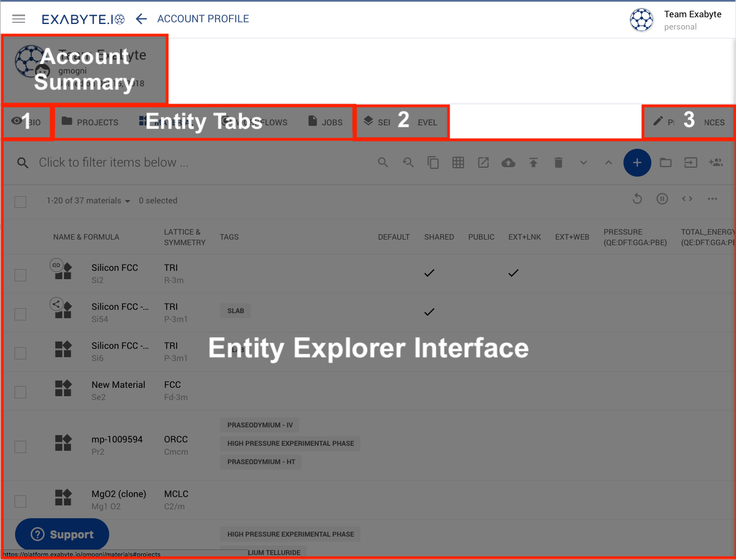
Task: Open advanced search with the magnifier-minus icon
Action: coord(408,162)
